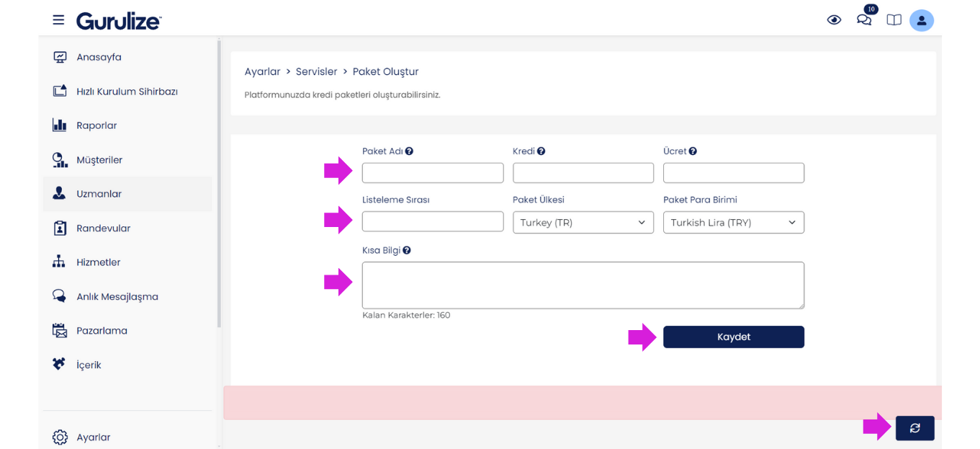Click the Kredi help question icon
Image resolution: width=980 pixels, height=449 pixels.
541,151
